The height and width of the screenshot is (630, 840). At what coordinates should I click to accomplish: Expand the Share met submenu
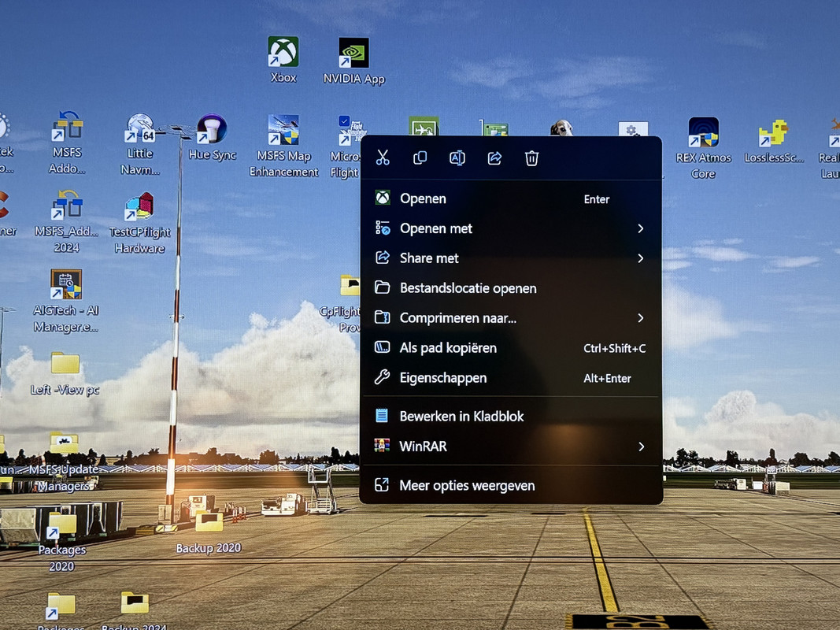pos(511,258)
